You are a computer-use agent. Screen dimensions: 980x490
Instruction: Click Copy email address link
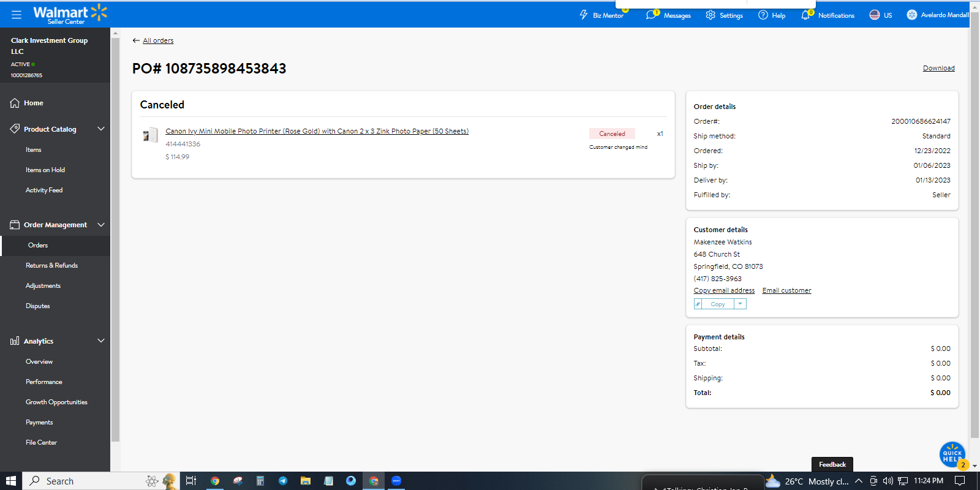[724, 290]
